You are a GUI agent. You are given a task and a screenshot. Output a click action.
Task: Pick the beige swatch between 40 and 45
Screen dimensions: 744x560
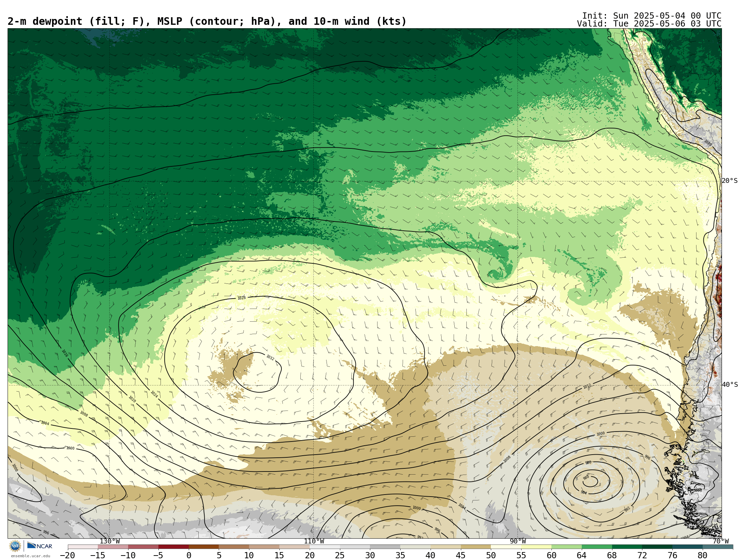[446, 547]
